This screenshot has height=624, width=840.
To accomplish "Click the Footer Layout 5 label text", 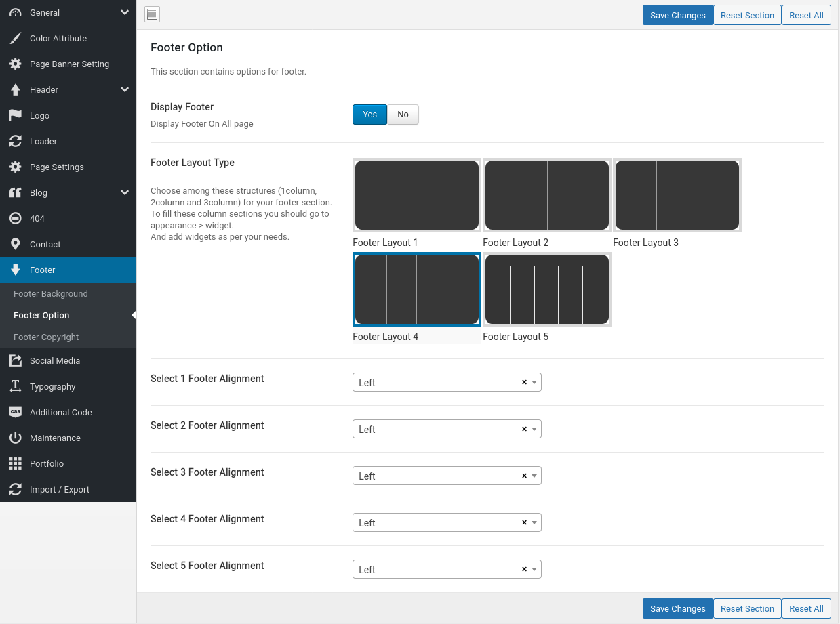I will pos(515,337).
